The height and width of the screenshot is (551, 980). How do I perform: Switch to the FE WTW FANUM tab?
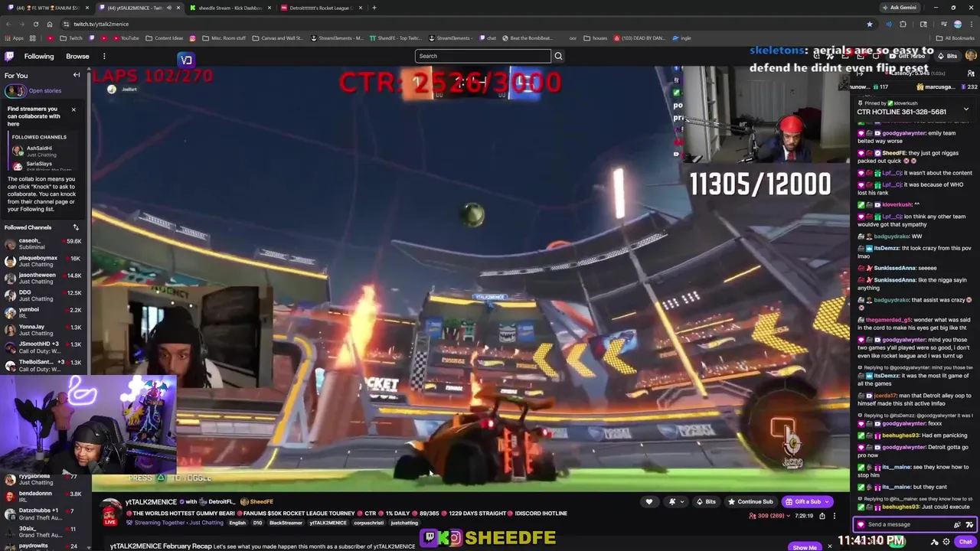[x=47, y=8]
